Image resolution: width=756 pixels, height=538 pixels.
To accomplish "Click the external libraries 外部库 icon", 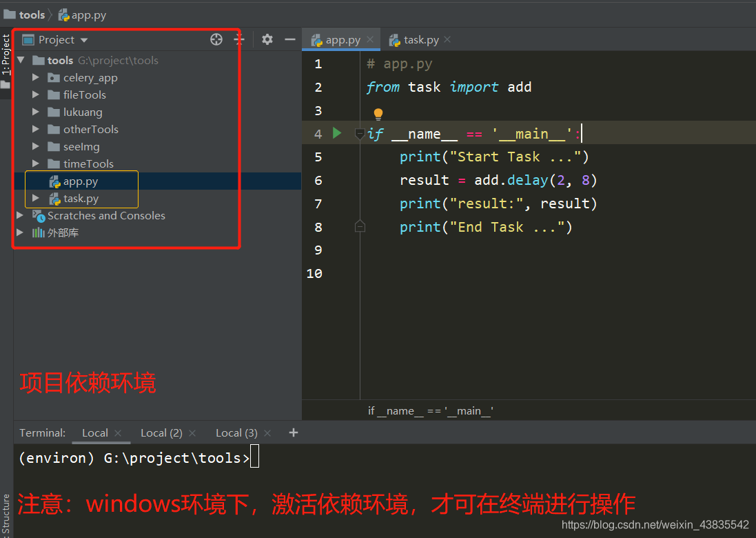I will click(38, 232).
